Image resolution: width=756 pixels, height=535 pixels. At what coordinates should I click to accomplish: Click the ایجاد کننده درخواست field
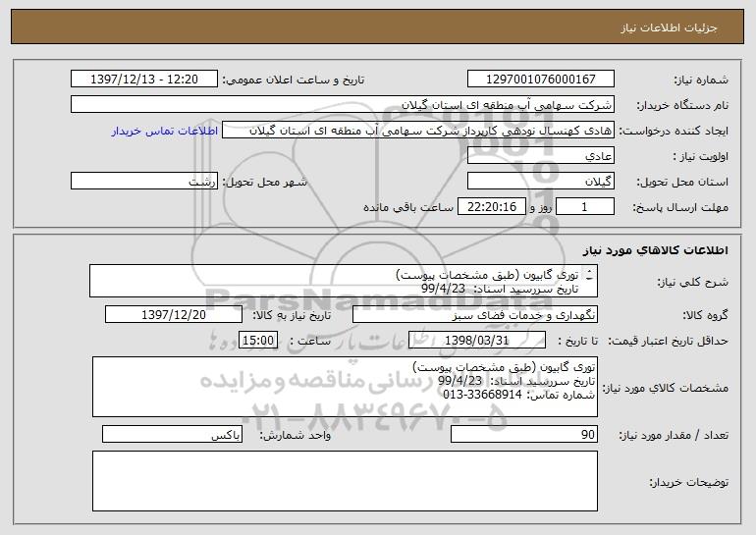[x=418, y=130]
